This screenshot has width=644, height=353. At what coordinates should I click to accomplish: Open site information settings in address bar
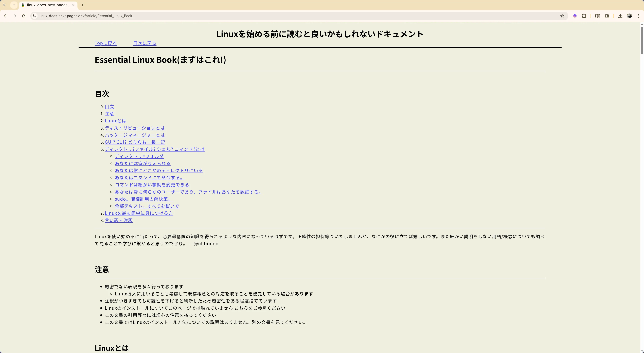coord(34,15)
